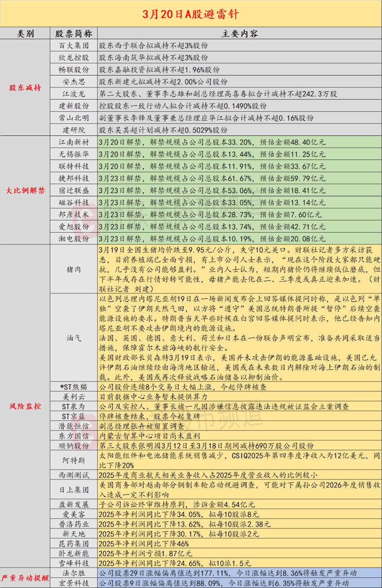Screen dimensions: 382x588
Task: Click the 江波龙 stock name cell
Action: 74,94
